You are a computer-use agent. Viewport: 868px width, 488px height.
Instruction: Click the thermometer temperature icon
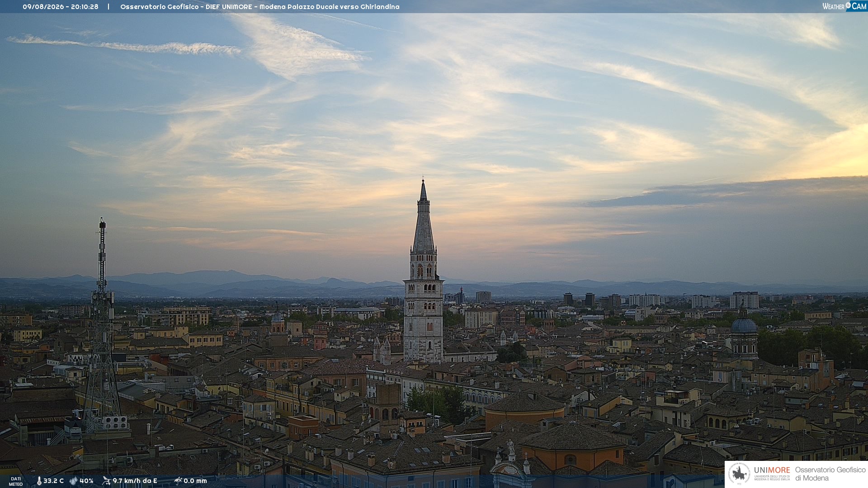(39, 481)
